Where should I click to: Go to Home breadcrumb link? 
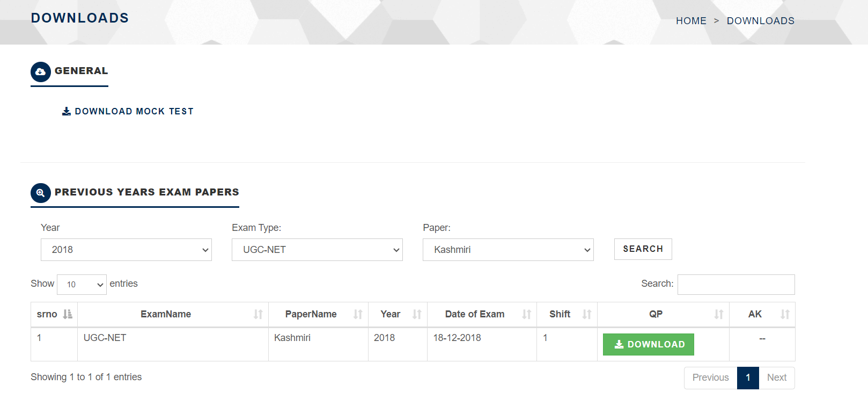691,21
